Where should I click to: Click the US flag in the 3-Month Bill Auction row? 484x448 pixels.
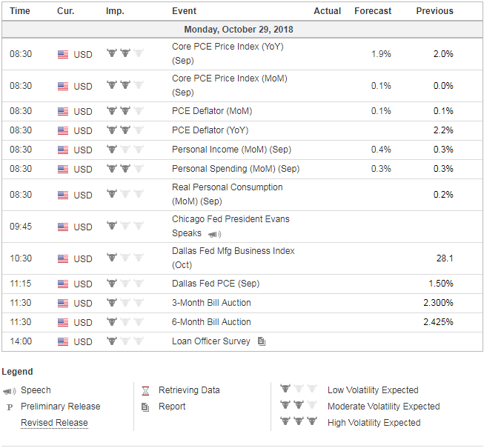tap(63, 303)
